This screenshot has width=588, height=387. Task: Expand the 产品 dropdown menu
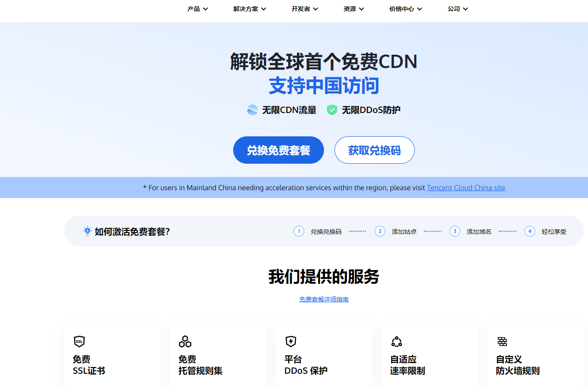click(x=197, y=8)
